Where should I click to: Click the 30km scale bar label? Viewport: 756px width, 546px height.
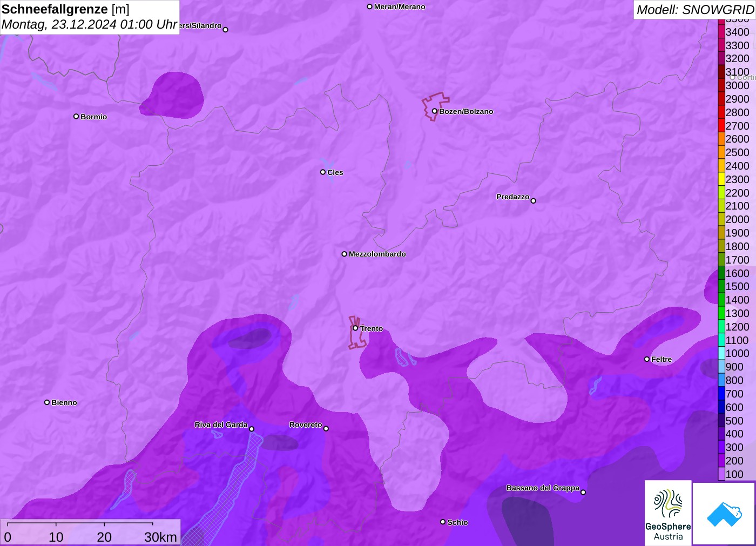tap(160, 537)
